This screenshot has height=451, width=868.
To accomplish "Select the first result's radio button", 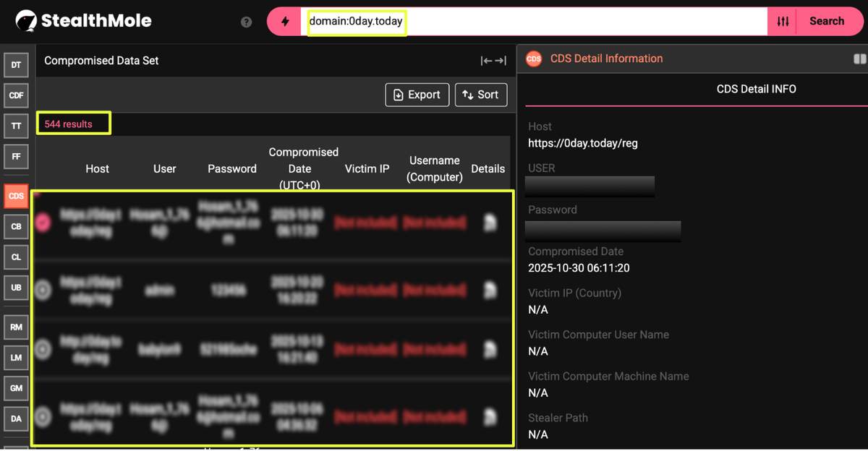I will pyautogui.click(x=43, y=223).
